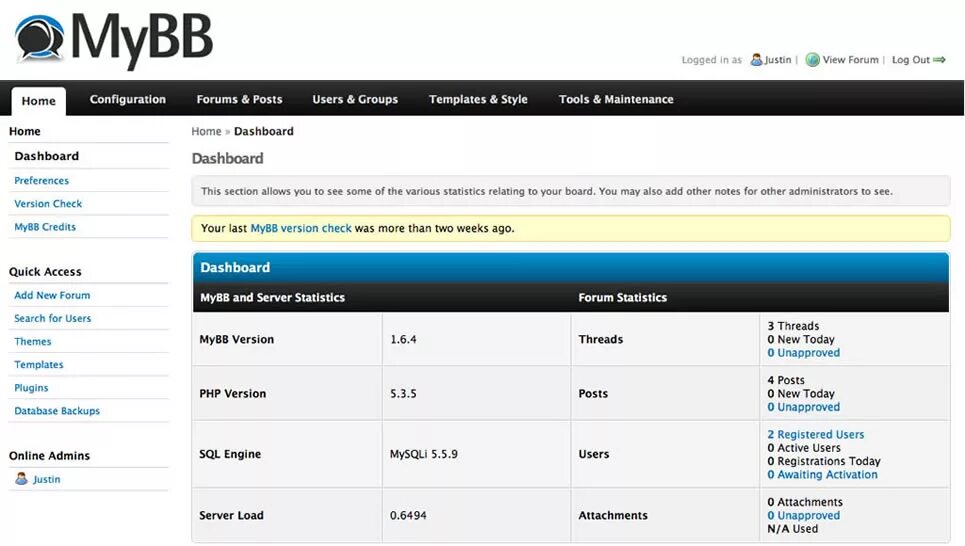Screen dimensions: 965x546
Task: Click the MySQLi 5.5.9 value
Action: point(423,454)
